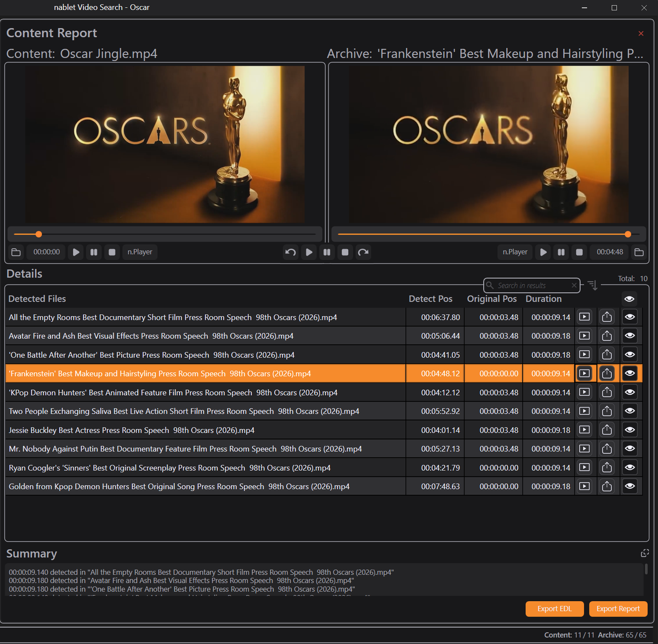658x644 pixels.
Task: Pause the Content video
Action: point(94,252)
